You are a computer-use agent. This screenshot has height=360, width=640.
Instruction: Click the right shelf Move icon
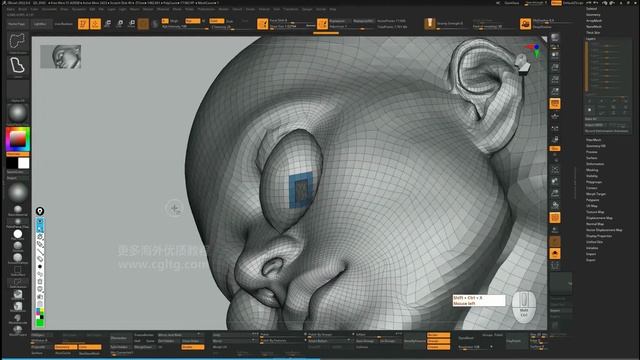[555, 181]
